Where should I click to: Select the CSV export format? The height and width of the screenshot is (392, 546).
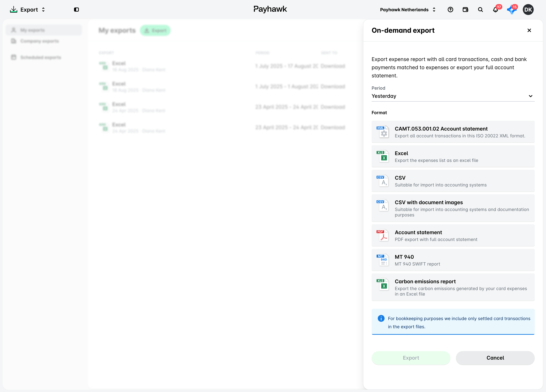coord(453,181)
